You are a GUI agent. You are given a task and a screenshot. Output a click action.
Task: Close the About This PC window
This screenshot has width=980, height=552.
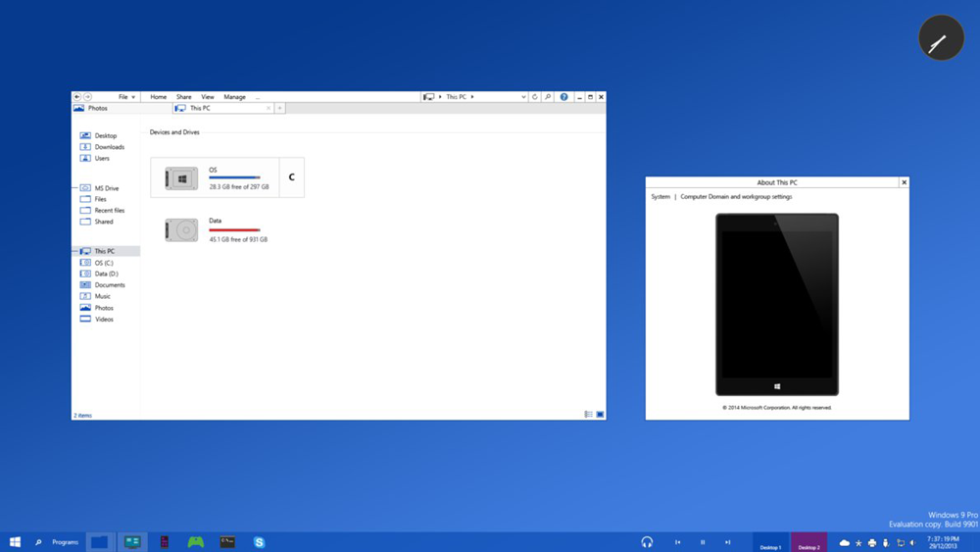point(904,182)
